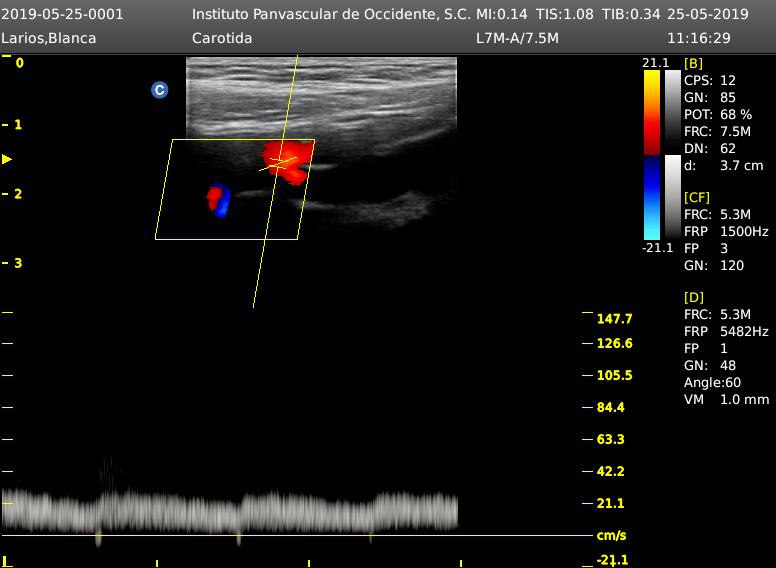Image resolution: width=776 pixels, height=568 pixels.
Task: Click the FRC: 7.5M frequency value
Action: point(718,131)
